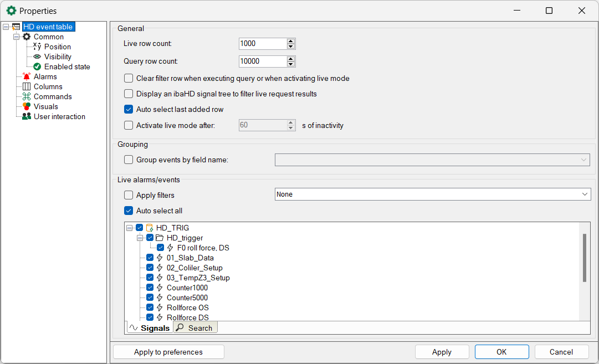Switch to the Search tab
The height and width of the screenshot is (364, 599).
(x=195, y=328)
